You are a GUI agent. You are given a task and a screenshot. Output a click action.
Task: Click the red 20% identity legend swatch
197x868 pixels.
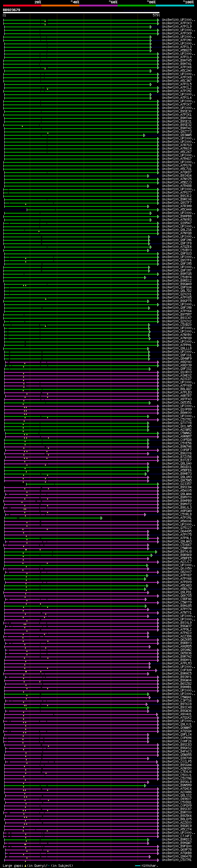(x=22, y=6)
